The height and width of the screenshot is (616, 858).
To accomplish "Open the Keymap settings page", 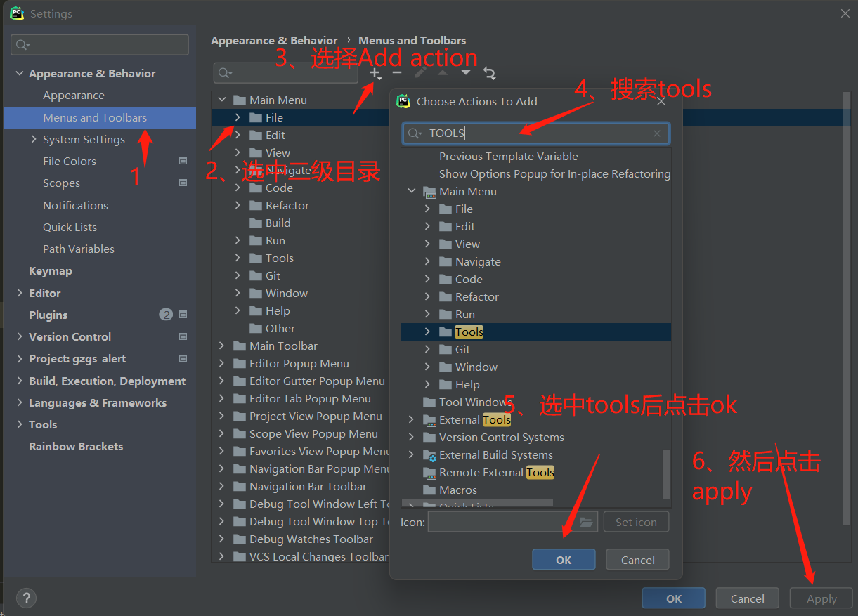I will [51, 270].
